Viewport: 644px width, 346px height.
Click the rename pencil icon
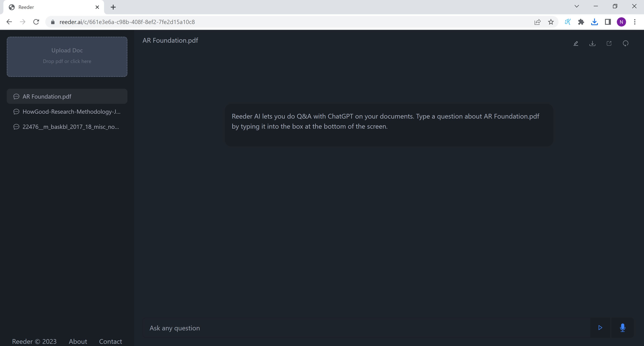(576, 44)
